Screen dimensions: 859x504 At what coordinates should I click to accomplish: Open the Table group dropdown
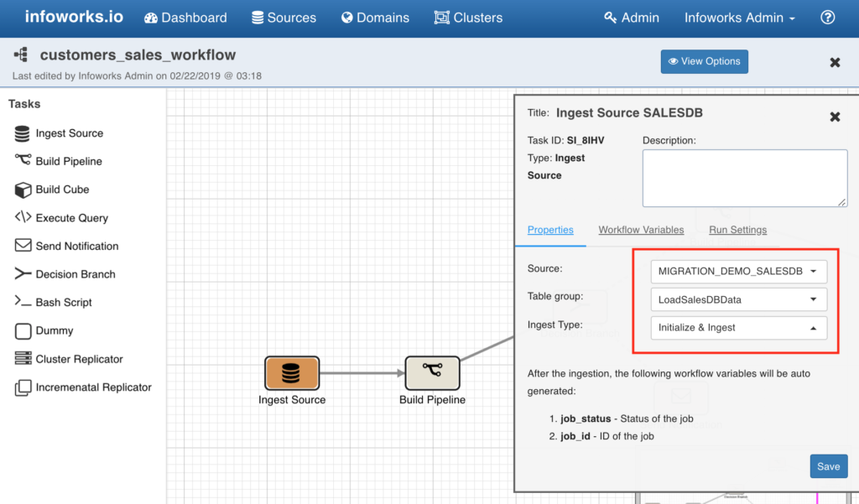point(738,299)
